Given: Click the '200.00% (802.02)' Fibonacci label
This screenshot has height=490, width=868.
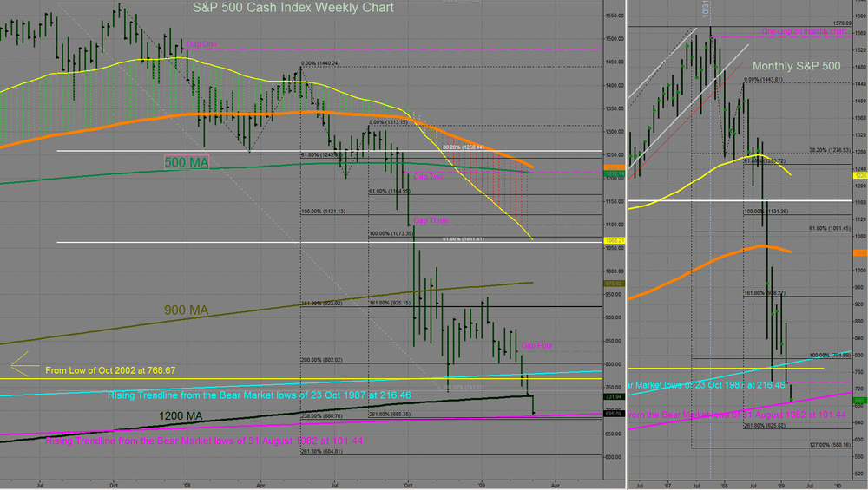Looking at the screenshot, I should tap(322, 360).
